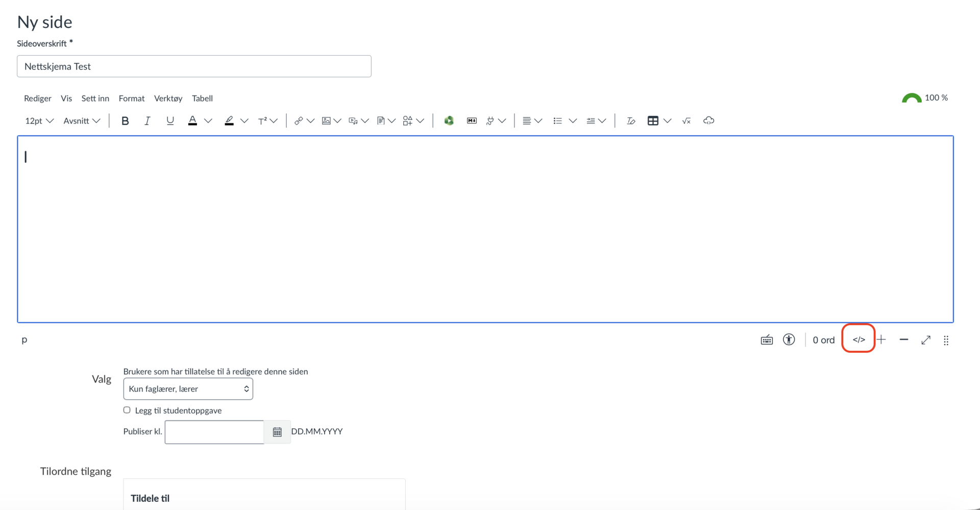Insert a document with the document icon

pos(381,121)
